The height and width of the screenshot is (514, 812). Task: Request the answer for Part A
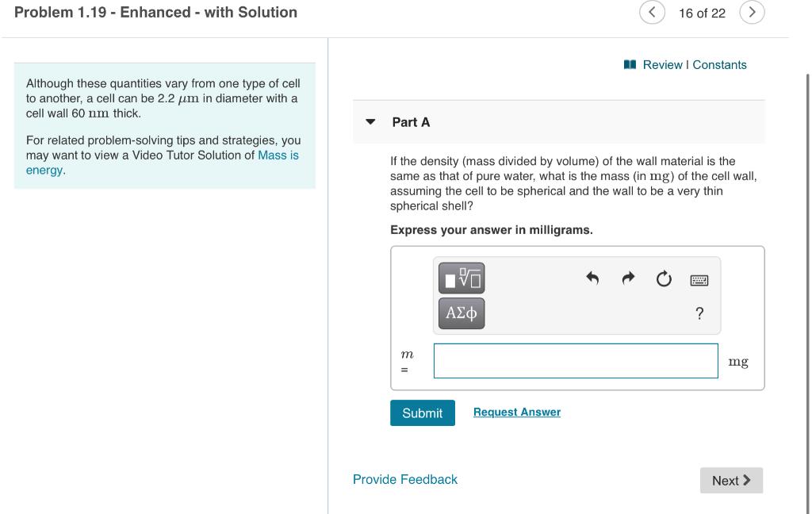[515, 412]
